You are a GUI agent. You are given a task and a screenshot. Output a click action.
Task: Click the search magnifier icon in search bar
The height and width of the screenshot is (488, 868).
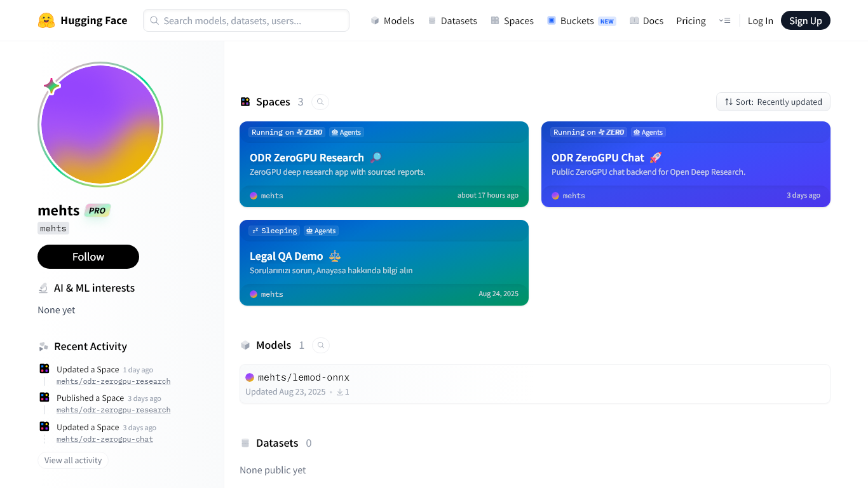154,20
